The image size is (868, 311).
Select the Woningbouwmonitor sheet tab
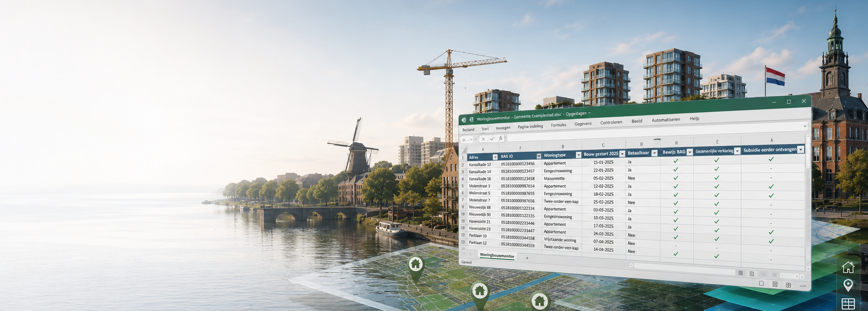[x=497, y=256]
